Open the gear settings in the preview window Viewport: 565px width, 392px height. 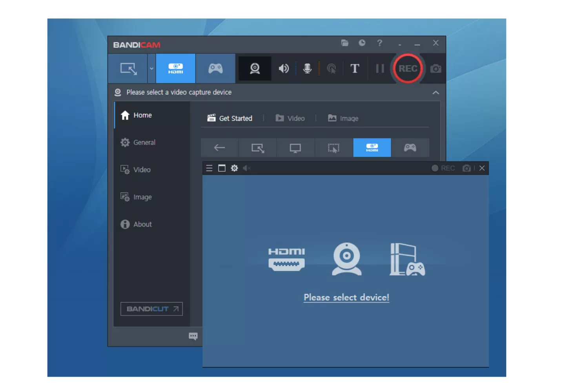[x=234, y=168]
